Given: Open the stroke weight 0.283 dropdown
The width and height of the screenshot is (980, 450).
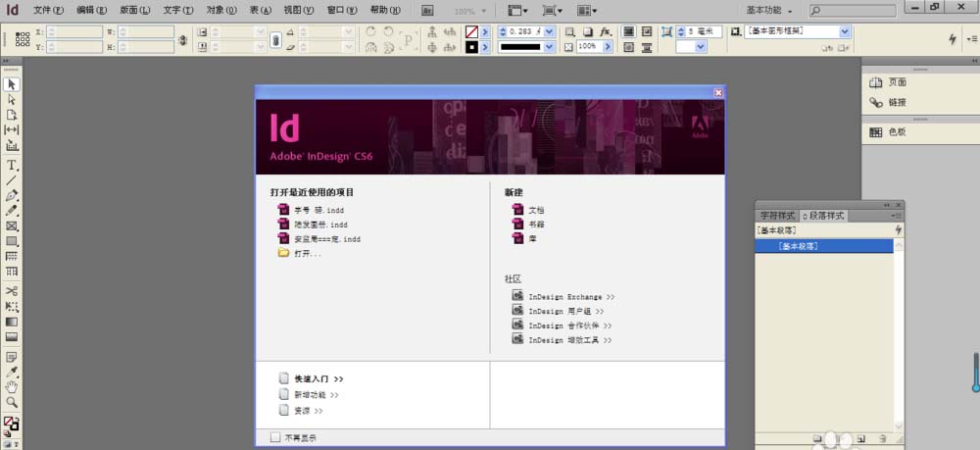Looking at the screenshot, I should pyautogui.click(x=550, y=31).
